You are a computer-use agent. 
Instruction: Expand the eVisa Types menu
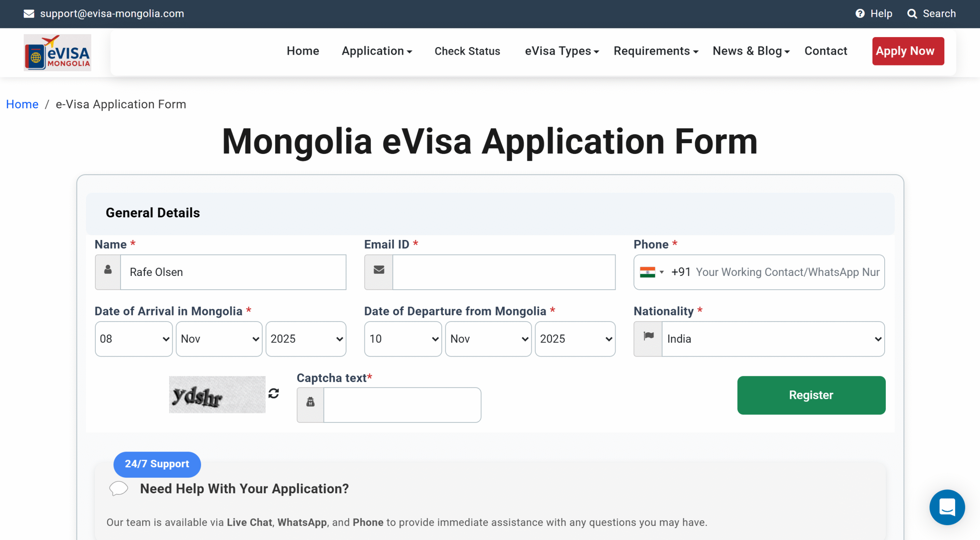(562, 51)
